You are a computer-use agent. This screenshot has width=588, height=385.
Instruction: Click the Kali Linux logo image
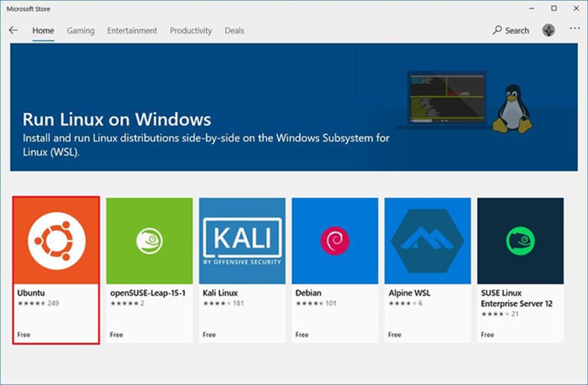242,241
